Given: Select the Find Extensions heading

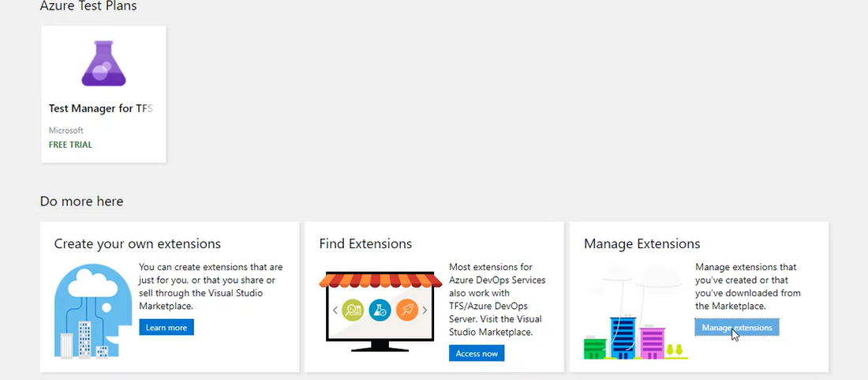Looking at the screenshot, I should click(x=365, y=244).
